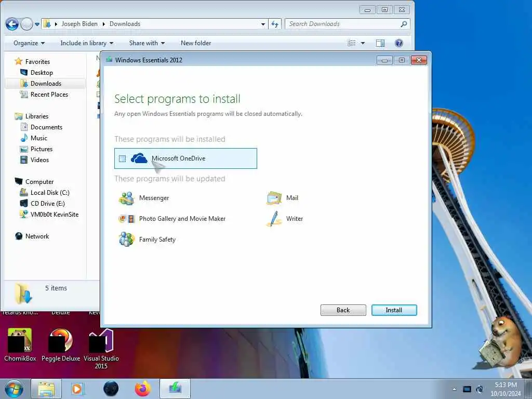Refresh the Downloads folder view
532x399 pixels.
(x=275, y=24)
